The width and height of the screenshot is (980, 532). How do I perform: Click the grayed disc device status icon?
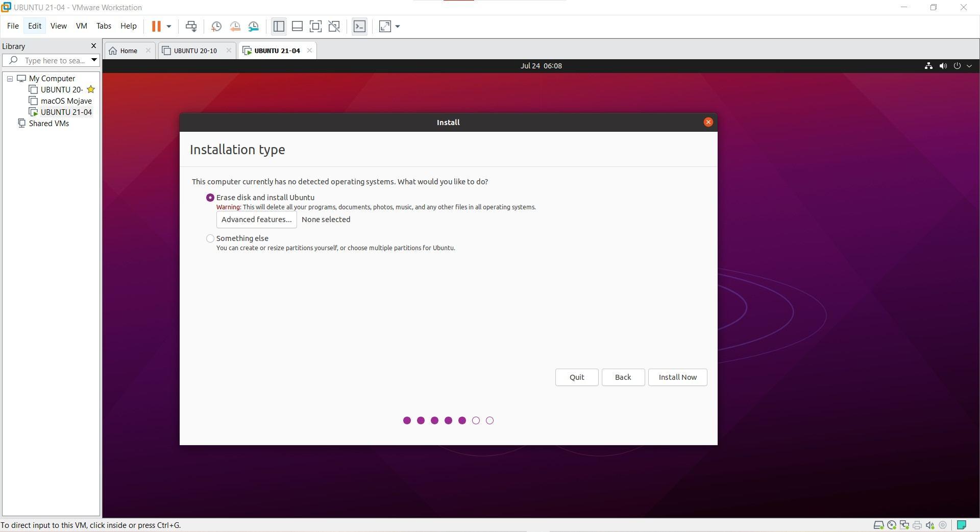coord(943,525)
